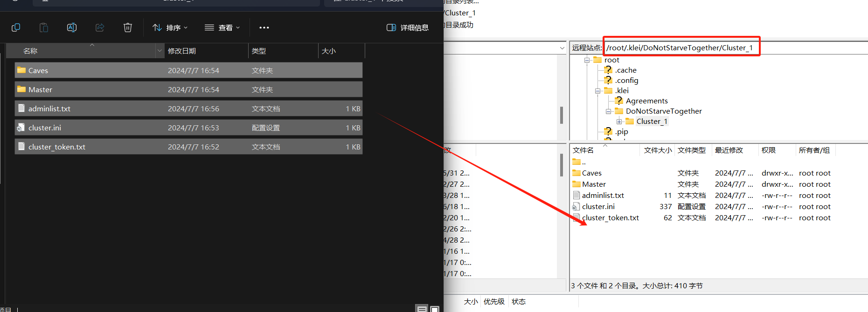Select adminlist.txt in Explorer file list
This screenshot has height=312, width=868.
[x=188, y=109]
